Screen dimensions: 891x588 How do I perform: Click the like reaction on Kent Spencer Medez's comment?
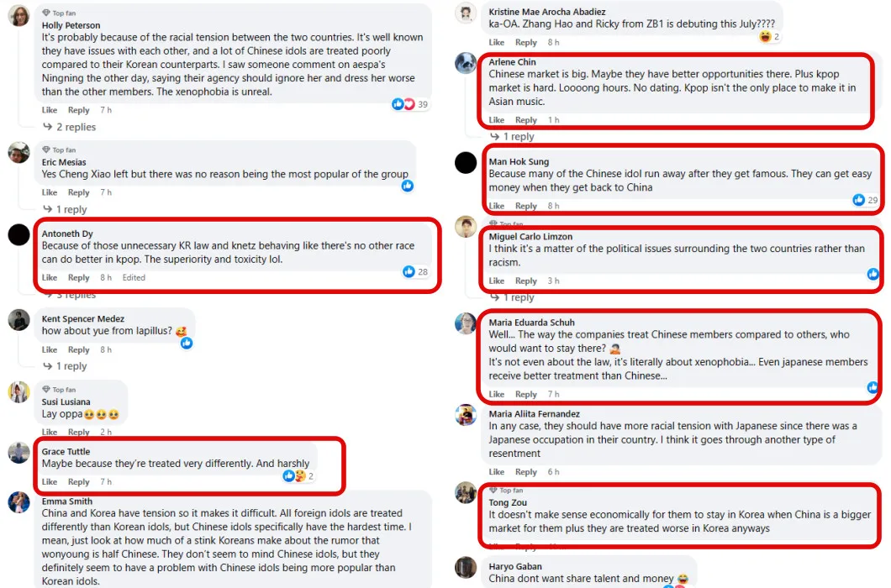point(187,343)
